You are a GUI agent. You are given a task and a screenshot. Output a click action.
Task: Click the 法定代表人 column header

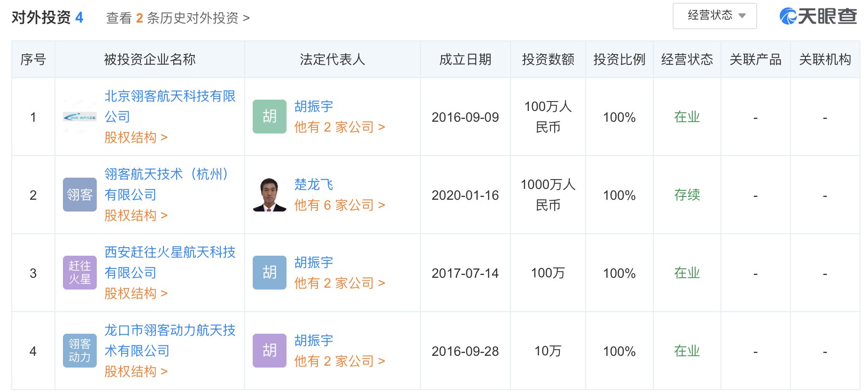tap(333, 59)
